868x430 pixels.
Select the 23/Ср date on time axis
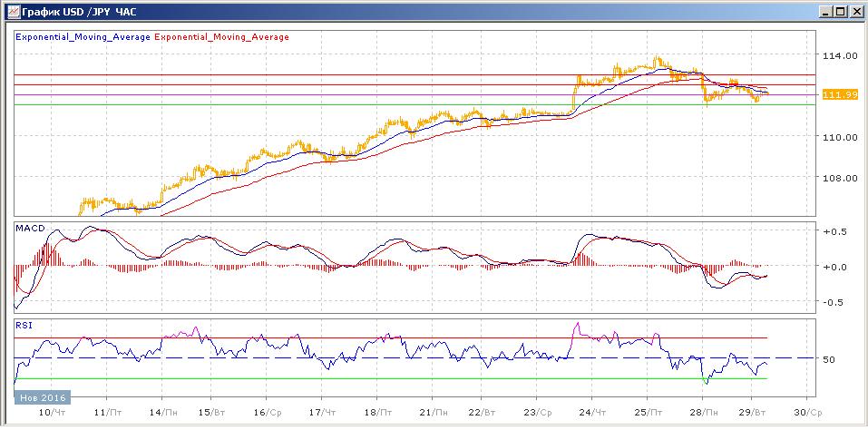539,413
